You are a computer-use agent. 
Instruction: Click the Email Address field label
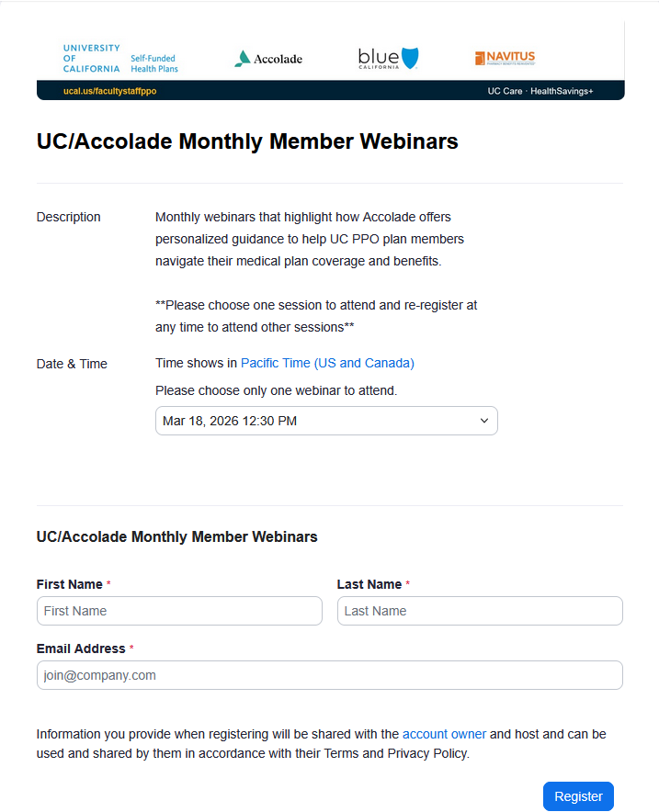click(x=81, y=648)
